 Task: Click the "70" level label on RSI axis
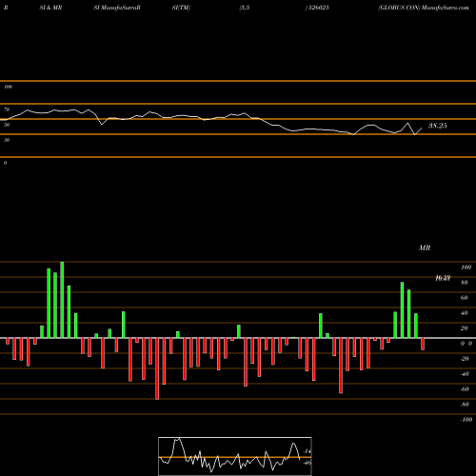point(7,109)
